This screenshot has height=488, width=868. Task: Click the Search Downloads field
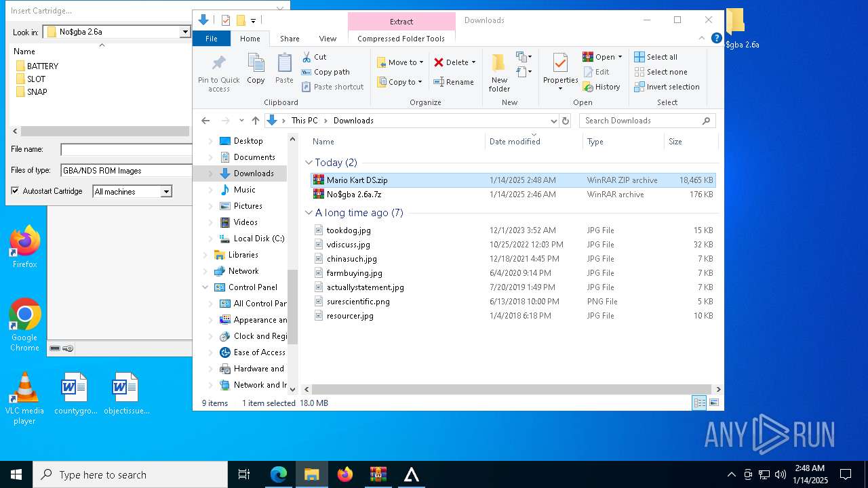(x=641, y=121)
